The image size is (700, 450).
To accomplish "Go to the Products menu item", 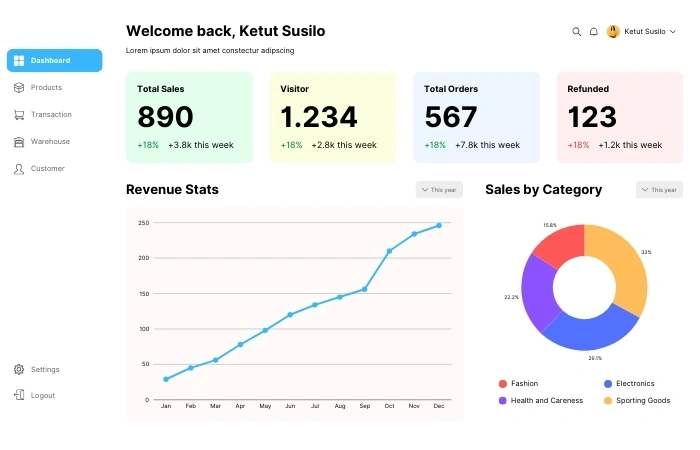I will pos(46,88).
